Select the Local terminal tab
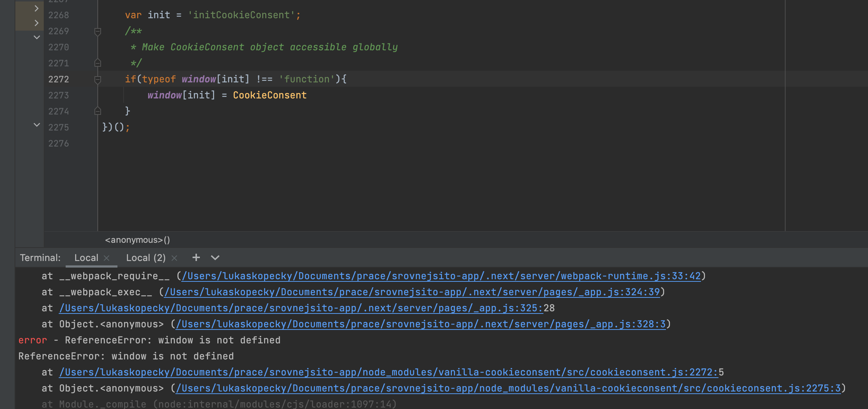The image size is (868, 409). coord(86,258)
